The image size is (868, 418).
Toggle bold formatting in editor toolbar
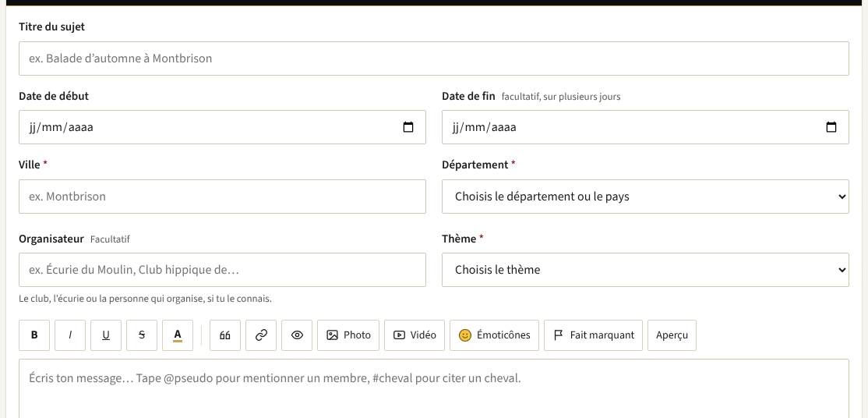click(34, 335)
